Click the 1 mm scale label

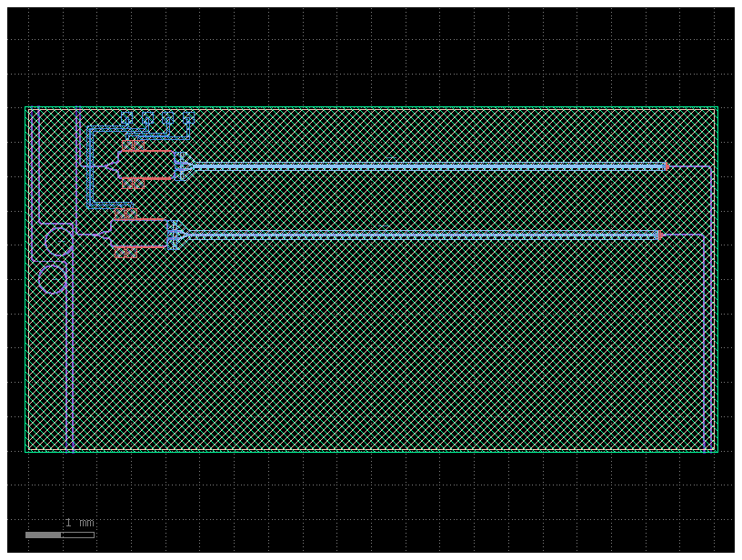coord(79,523)
